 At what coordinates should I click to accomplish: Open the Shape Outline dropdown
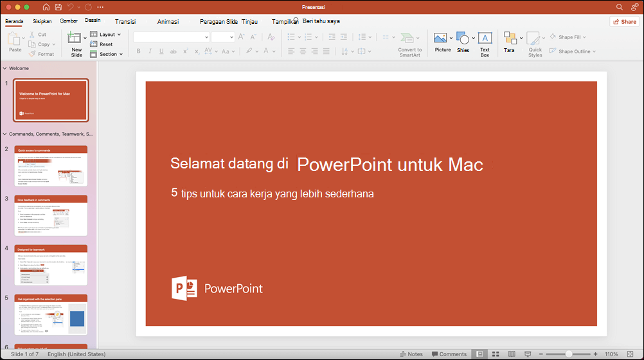tap(573, 51)
